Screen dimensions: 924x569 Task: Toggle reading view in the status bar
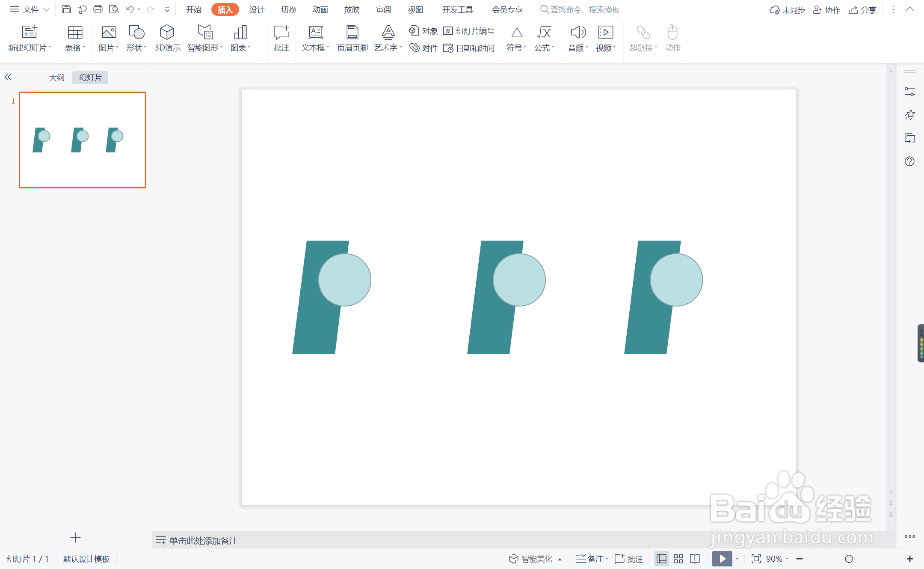tap(695, 559)
